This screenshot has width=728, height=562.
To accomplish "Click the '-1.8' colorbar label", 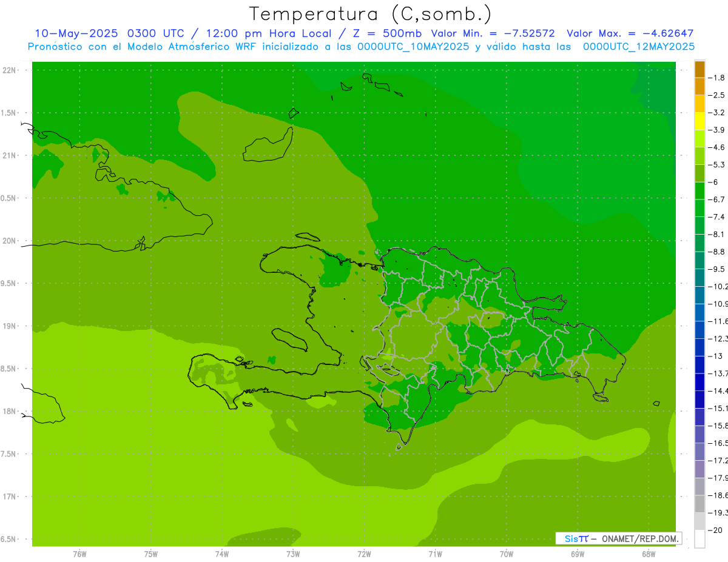I will [x=717, y=78].
